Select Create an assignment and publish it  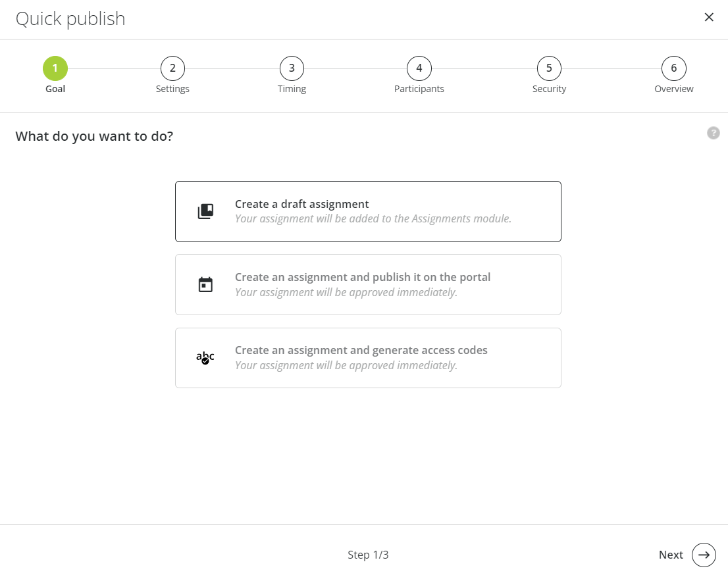click(368, 284)
